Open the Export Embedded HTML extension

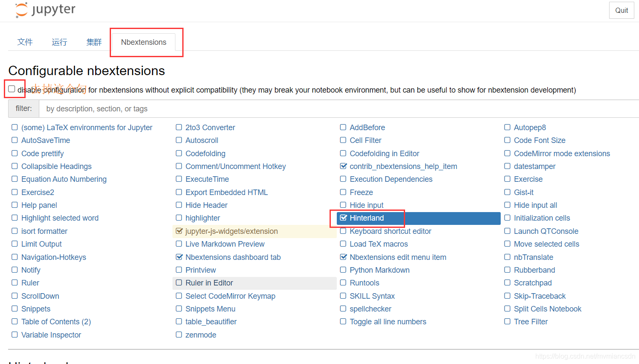(x=227, y=192)
